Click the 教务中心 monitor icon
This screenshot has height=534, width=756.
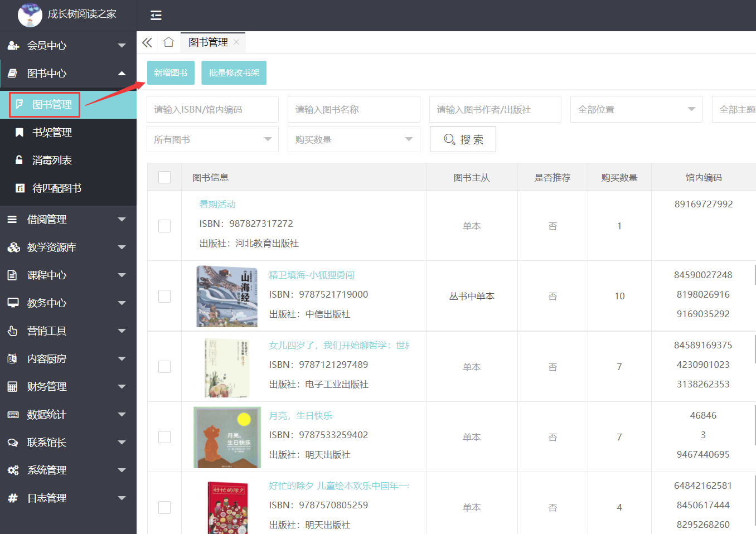click(x=13, y=303)
